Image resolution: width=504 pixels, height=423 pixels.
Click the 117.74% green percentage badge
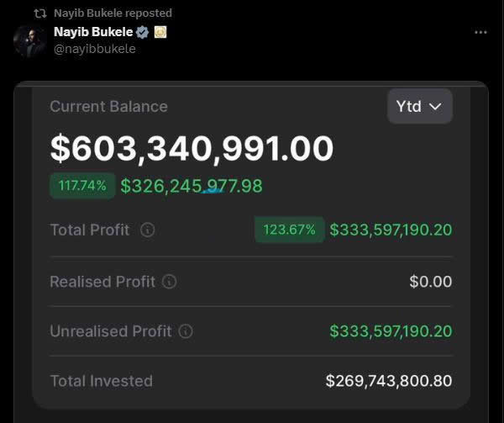click(83, 186)
